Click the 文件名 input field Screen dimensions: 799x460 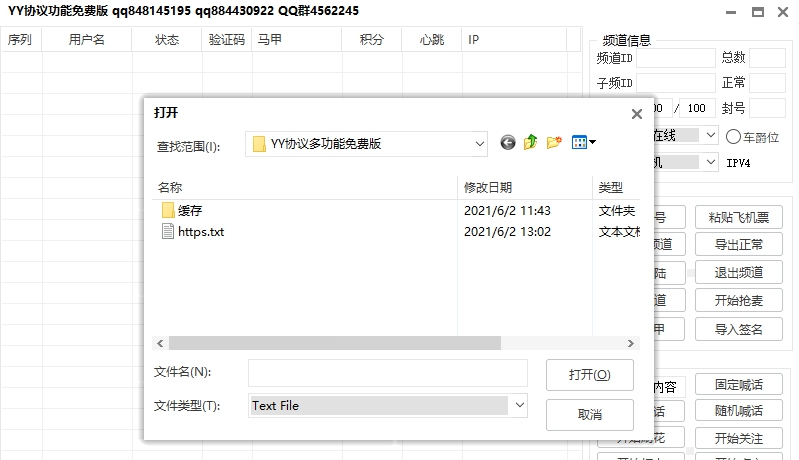(388, 373)
